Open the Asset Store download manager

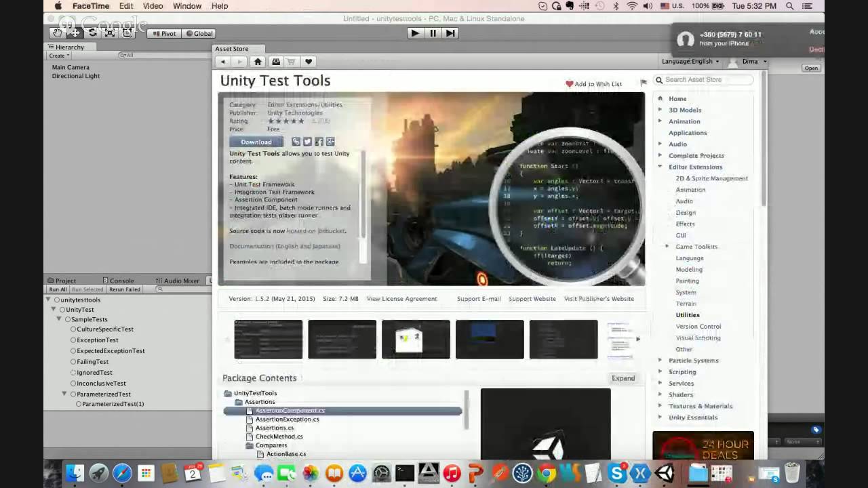[x=276, y=62]
